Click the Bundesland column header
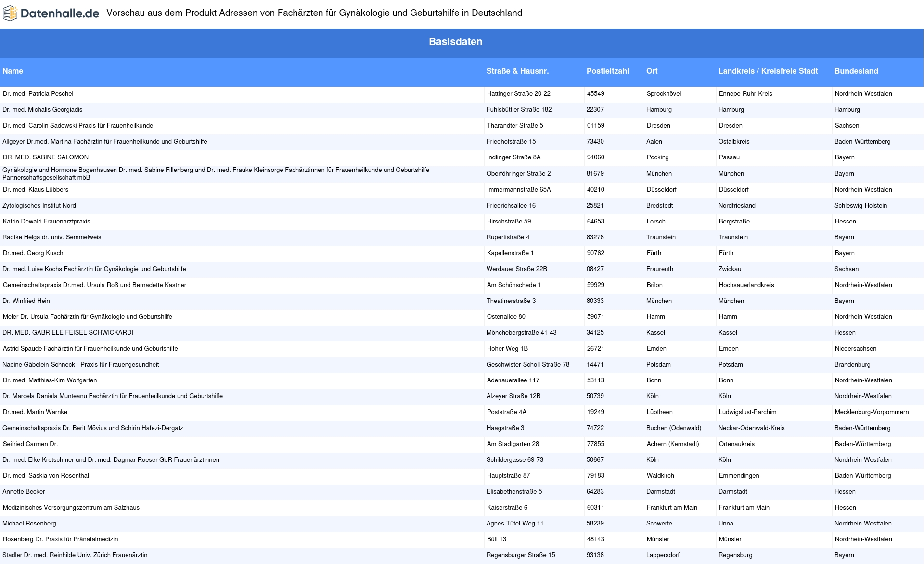The width and height of the screenshot is (924, 564). [x=856, y=71]
